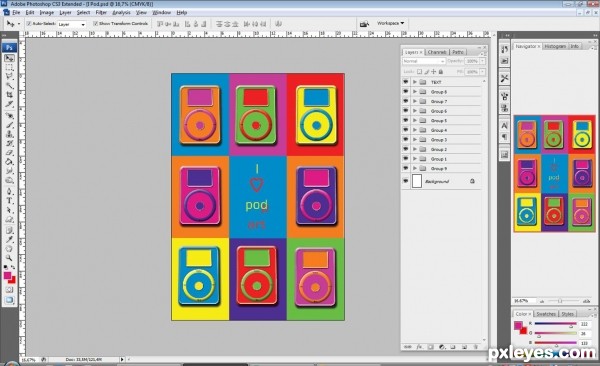Click the R slider in Color panel
Screen dimensions: 600x366
(x=555, y=324)
